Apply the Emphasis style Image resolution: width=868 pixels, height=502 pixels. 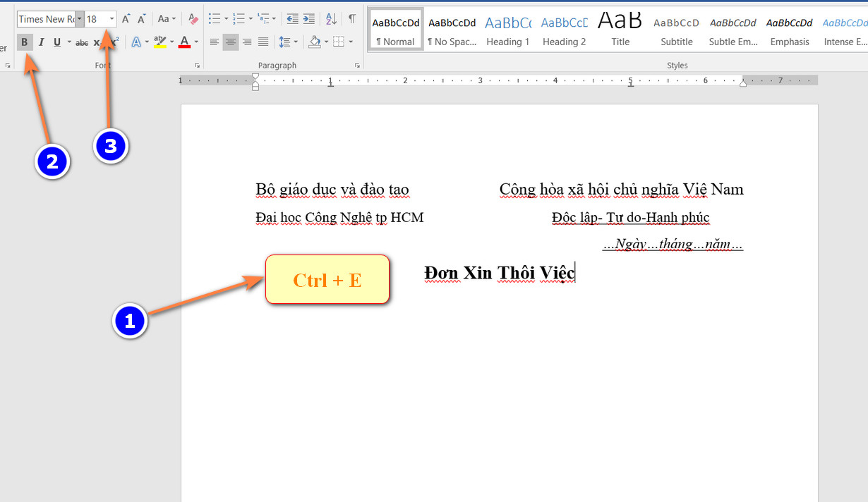click(x=790, y=28)
